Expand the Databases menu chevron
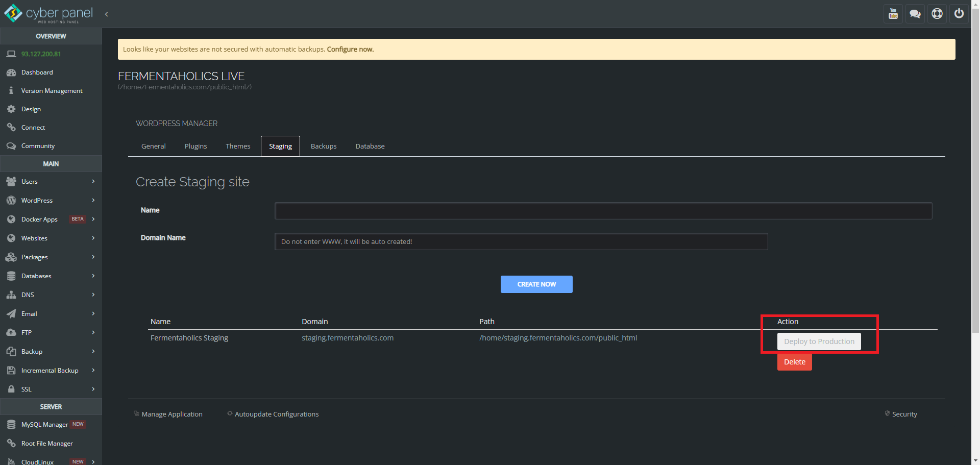980x465 pixels. pos(93,276)
